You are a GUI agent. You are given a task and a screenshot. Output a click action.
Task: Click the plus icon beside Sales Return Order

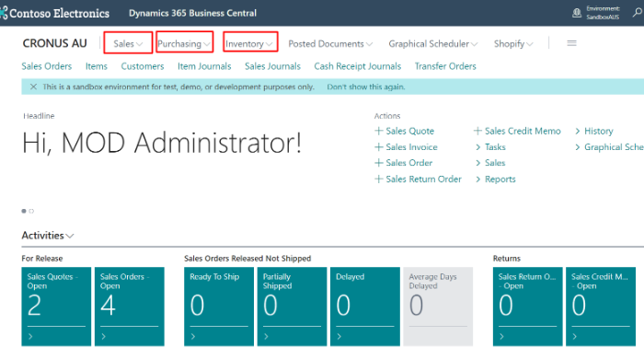click(379, 179)
